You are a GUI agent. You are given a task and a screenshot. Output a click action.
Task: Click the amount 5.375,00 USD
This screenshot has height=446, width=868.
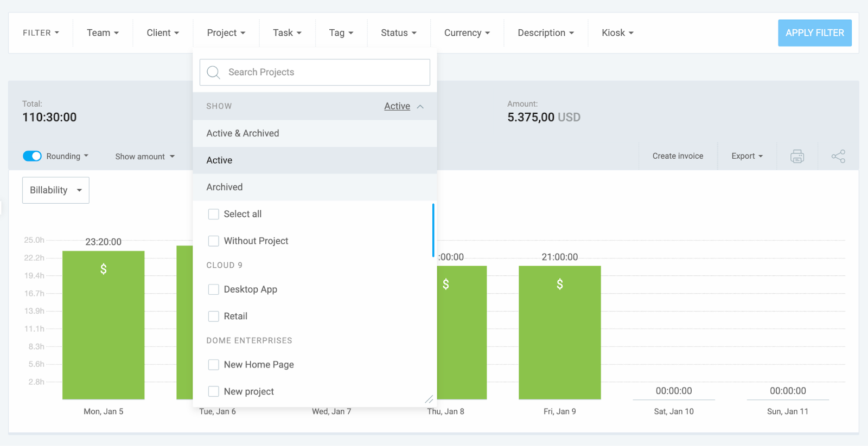[x=544, y=118]
